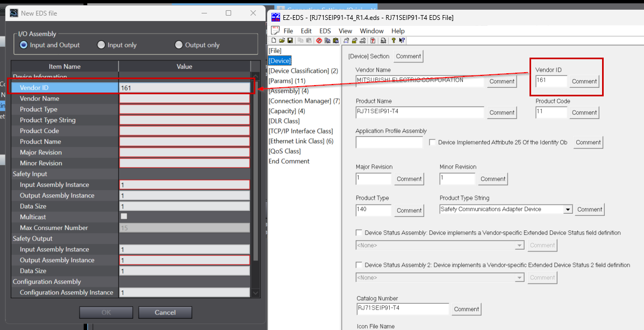Click the New EDS file dialog title icon

[x=14, y=13]
